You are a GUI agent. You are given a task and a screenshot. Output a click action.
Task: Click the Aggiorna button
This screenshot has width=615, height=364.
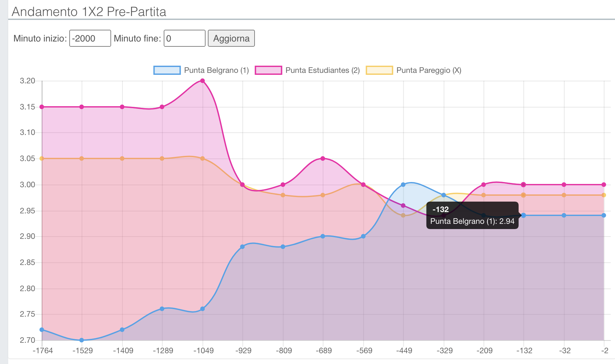231,39
